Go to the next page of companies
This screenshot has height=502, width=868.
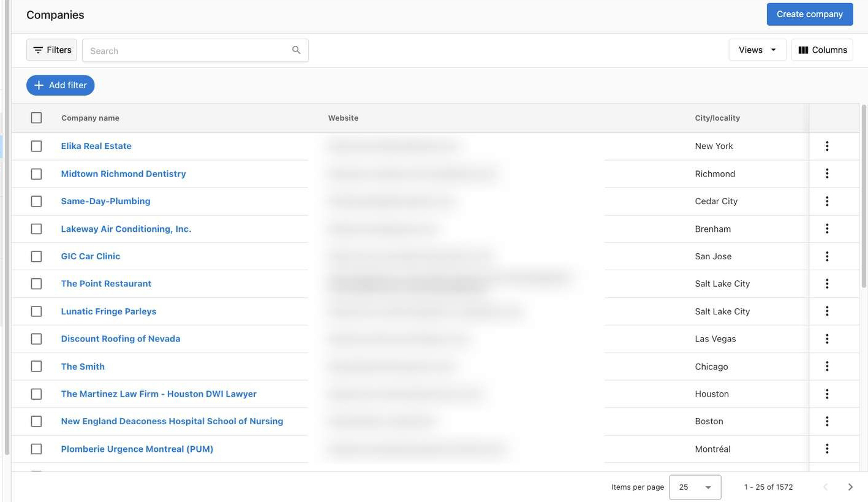pyautogui.click(x=850, y=487)
